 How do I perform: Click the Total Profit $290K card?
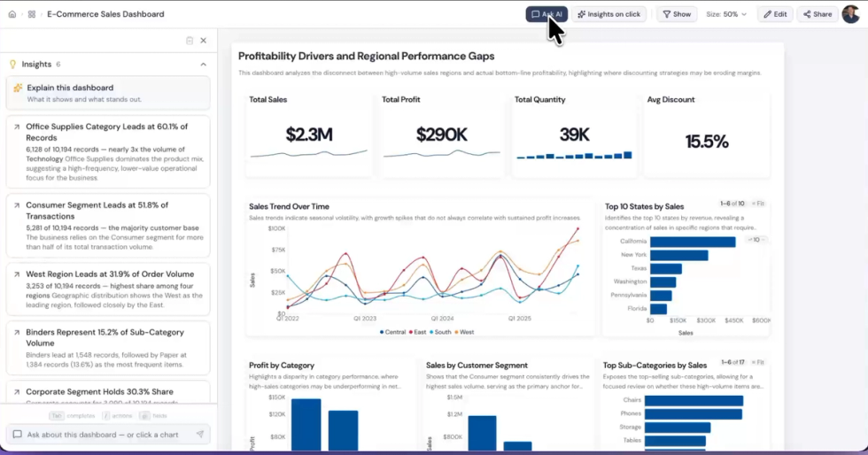(441, 135)
